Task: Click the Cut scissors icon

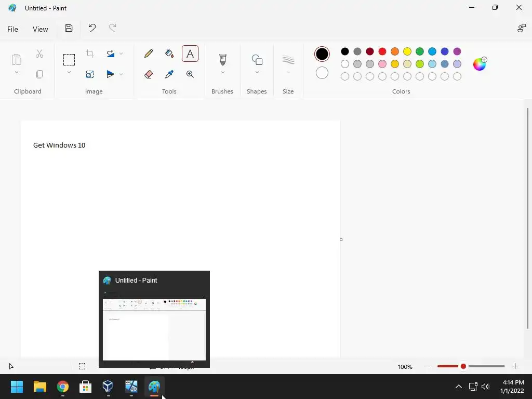Action: pyautogui.click(x=39, y=54)
